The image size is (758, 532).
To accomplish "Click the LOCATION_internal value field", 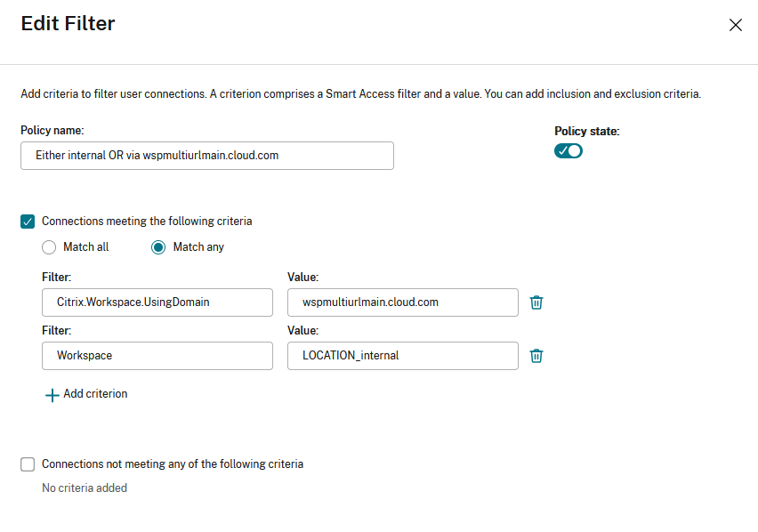I will click(x=403, y=356).
